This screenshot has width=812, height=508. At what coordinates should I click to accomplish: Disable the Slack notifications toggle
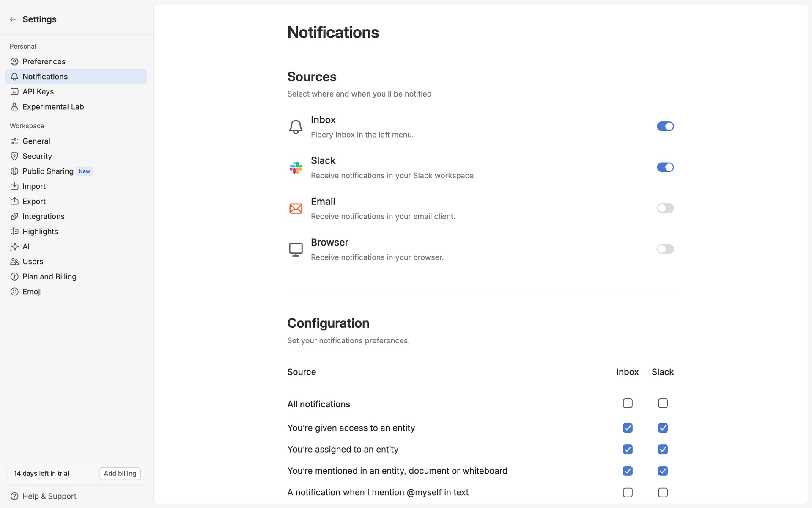pyautogui.click(x=665, y=168)
